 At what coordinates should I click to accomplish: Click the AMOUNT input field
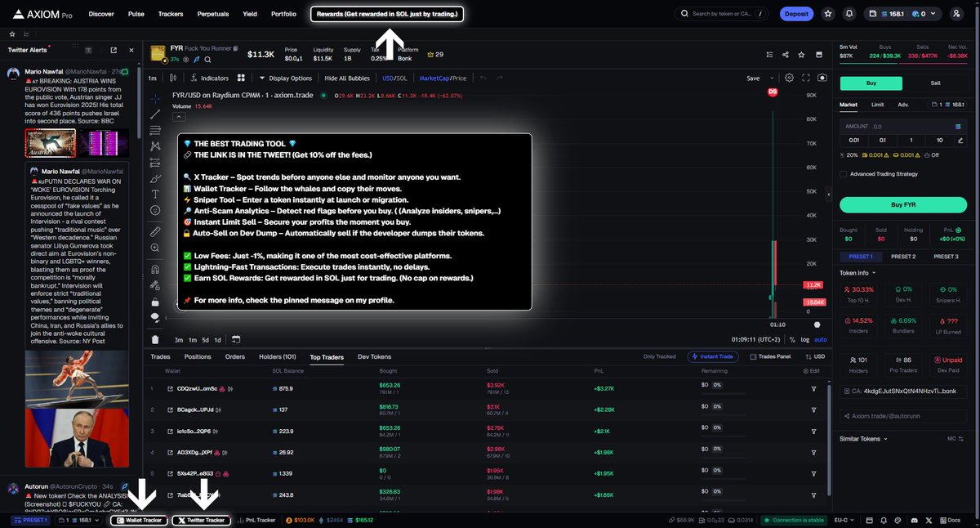902,127
